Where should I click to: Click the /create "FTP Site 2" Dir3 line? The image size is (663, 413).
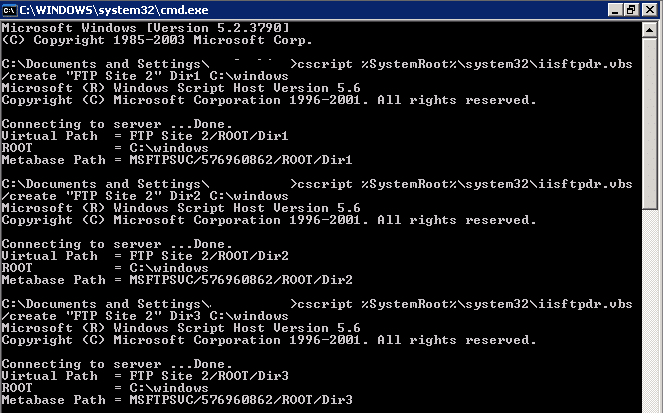145,317
